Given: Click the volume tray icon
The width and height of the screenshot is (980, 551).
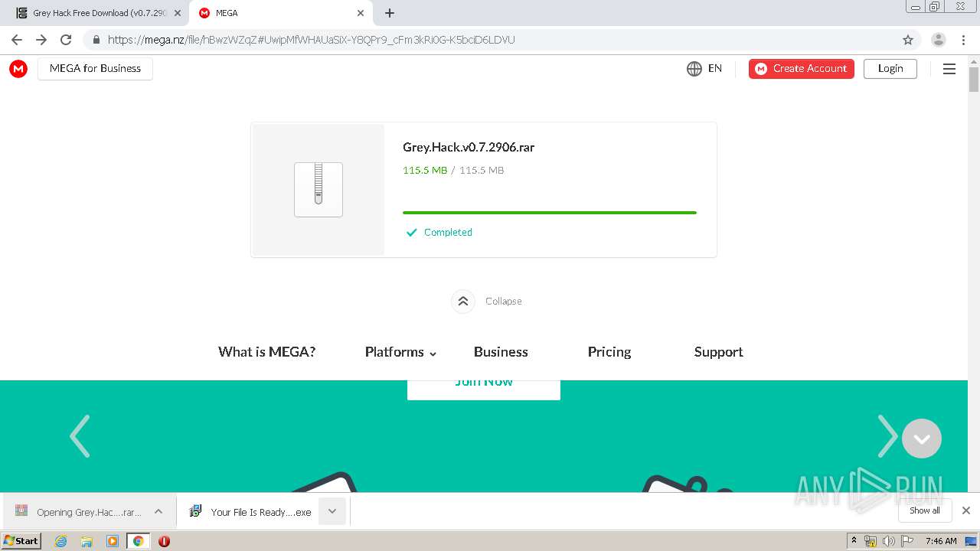Looking at the screenshot, I should pyautogui.click(x=888, y=541).
